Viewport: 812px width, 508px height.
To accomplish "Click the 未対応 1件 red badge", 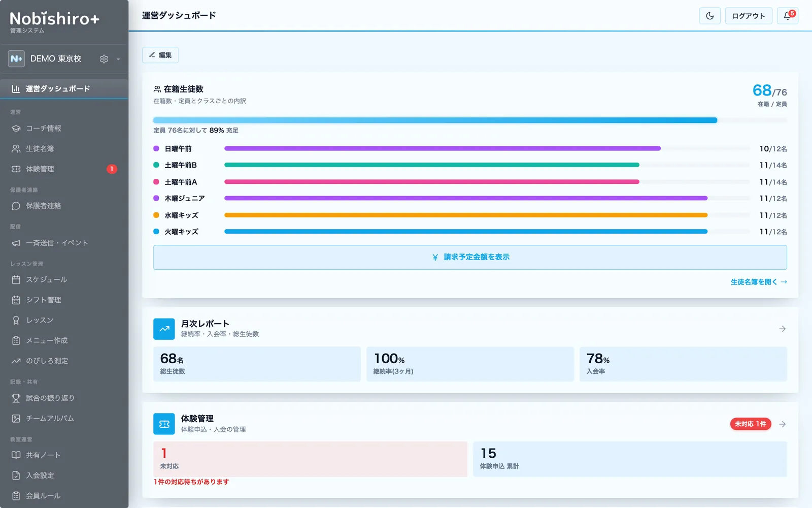I will 751,424.
